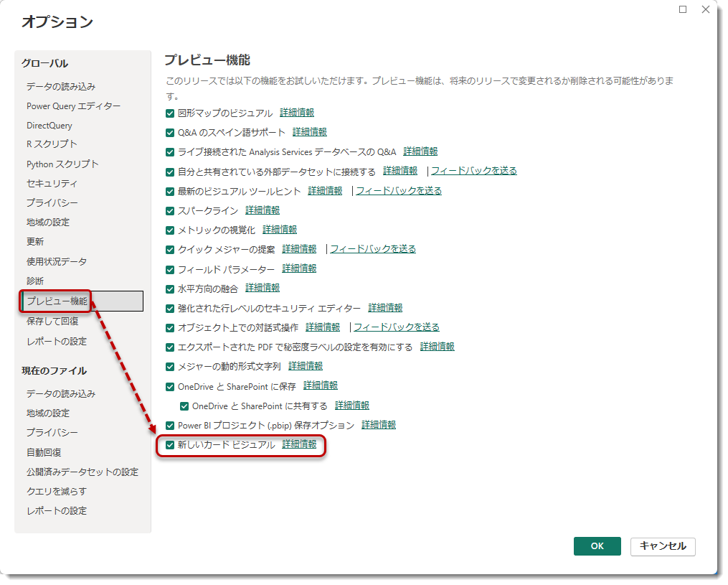The width and height of the screenshot is (728, 585).
Task: Select グローバル プライバシー in sidebar
Action: [x=52, y=203]
